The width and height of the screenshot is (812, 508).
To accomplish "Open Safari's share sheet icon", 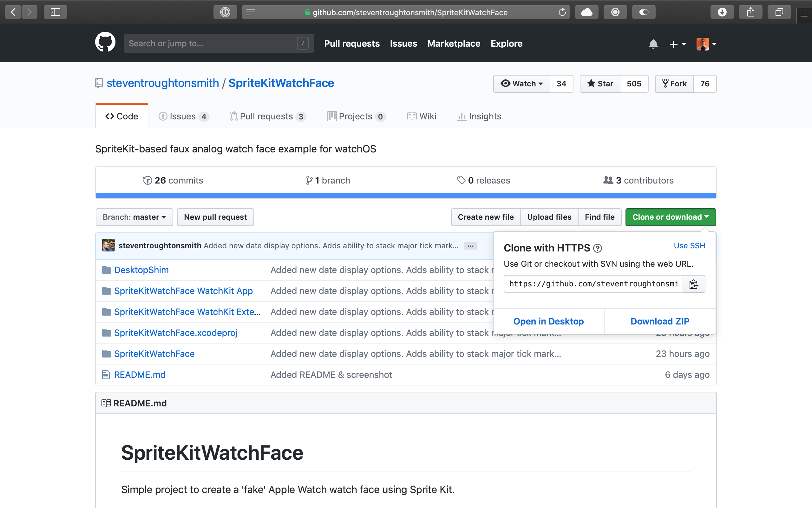I will [x=750, y=12].
